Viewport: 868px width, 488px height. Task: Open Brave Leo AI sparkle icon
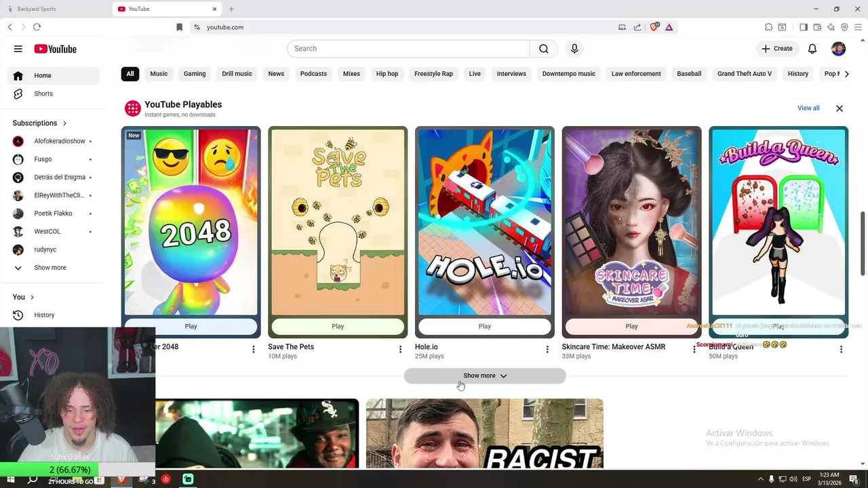pyautogui.click(x=831, y=27)
